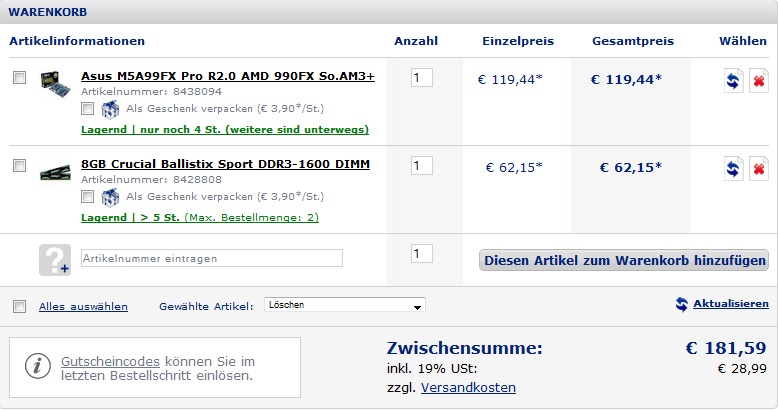The width and height of the screenshot is (778, 411).
Task: Click the question mark add-article icon
Action: [55, 260]
